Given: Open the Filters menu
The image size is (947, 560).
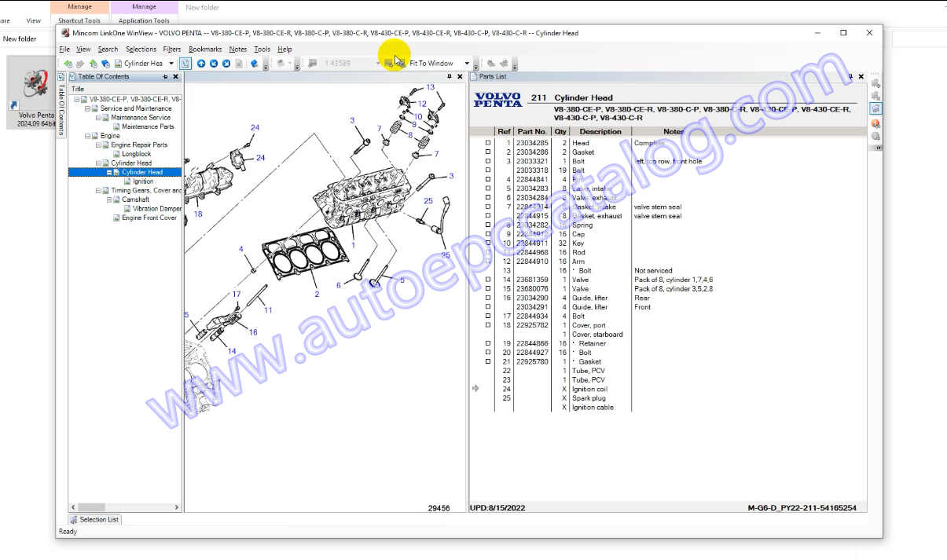Looking at the screenshot, I should [171, 49].
